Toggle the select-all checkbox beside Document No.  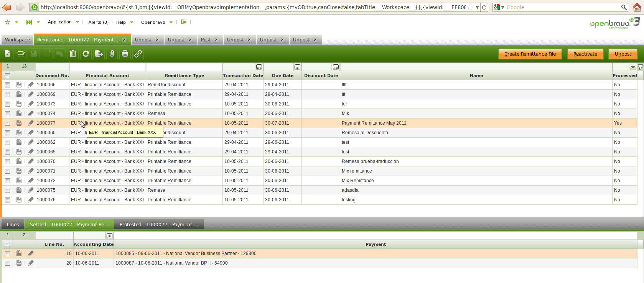tap(7, 76)
